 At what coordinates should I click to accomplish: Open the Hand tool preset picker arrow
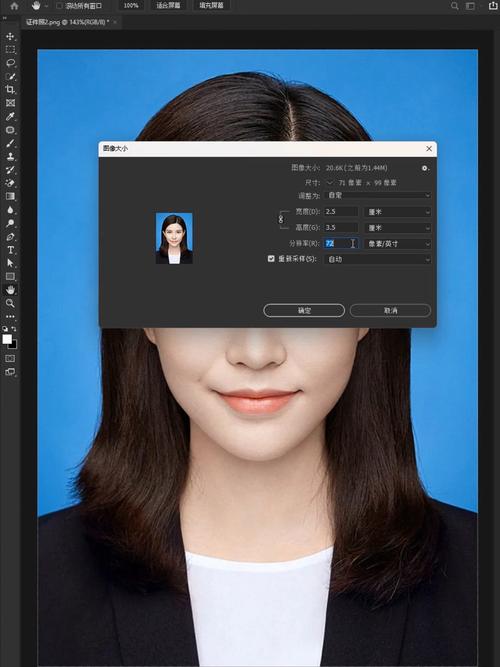coord(46,6)
